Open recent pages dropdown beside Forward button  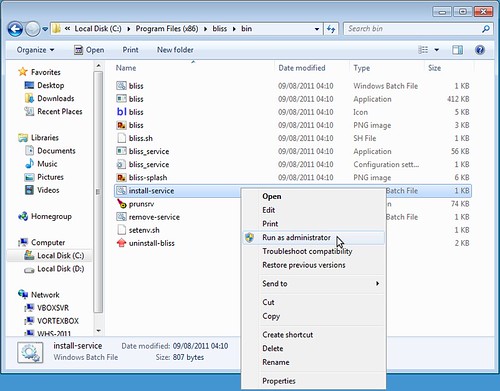point(45,29)
